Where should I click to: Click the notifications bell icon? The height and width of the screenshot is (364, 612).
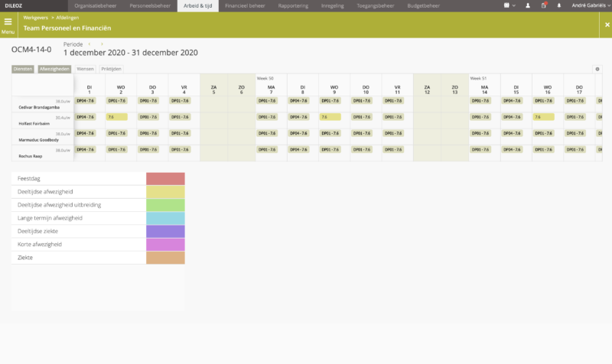[559, 5]
